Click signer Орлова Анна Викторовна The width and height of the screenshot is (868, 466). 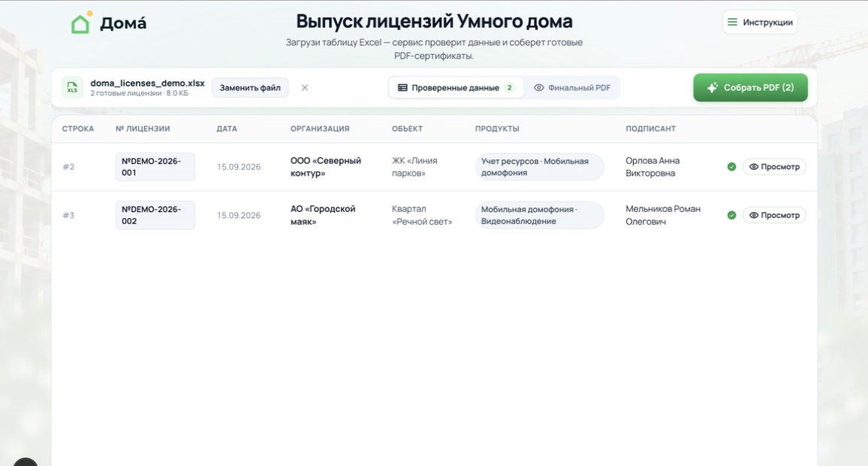(653, 167)
